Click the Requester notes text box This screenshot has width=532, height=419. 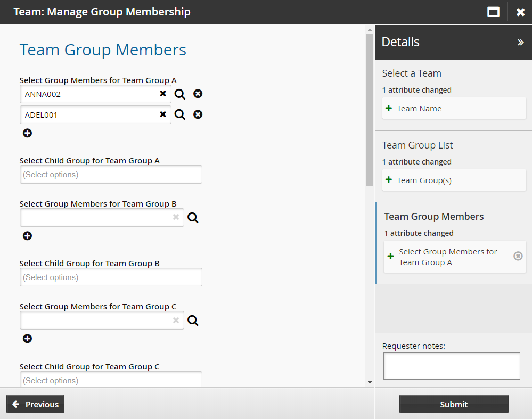click(x=452, y=366)
